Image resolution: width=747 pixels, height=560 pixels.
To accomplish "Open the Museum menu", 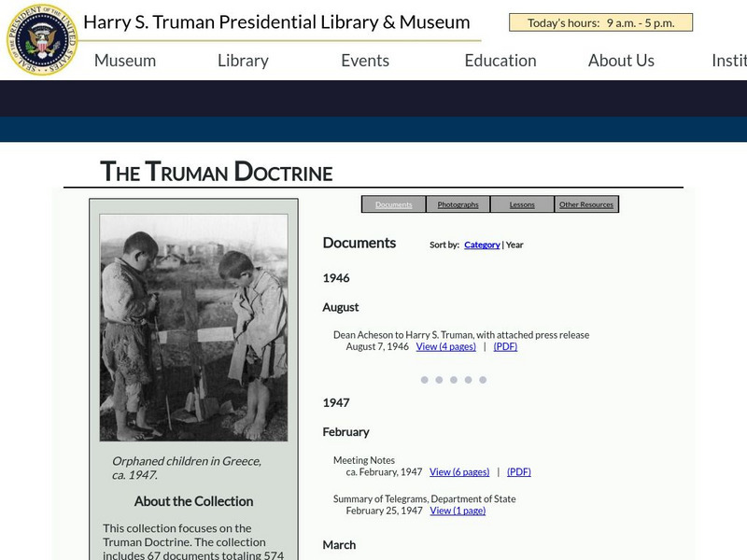I will pyautogui.click(x=125, y=60).
